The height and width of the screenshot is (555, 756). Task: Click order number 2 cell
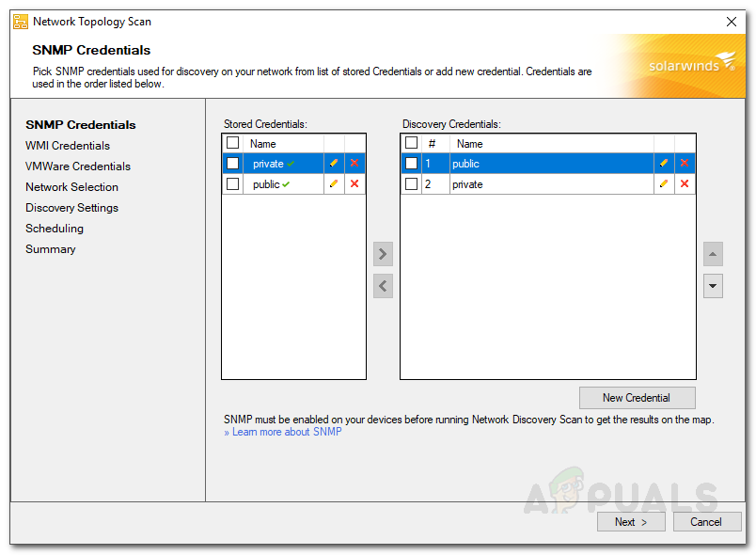[436, 184]
